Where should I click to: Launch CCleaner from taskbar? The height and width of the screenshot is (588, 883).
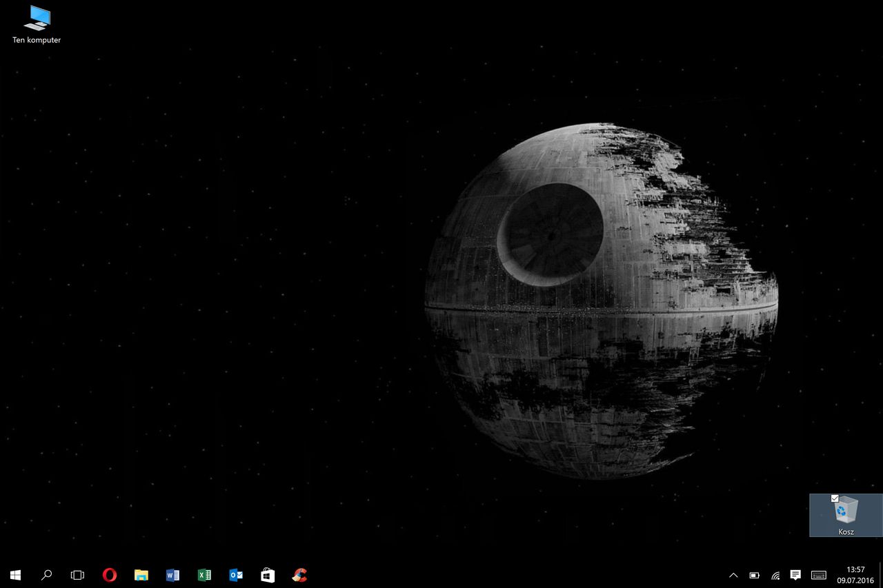pos(299,575)
